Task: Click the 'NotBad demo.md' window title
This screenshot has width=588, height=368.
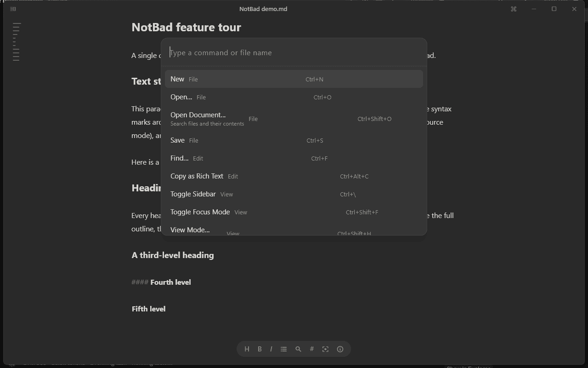Action: pos(263,9)
